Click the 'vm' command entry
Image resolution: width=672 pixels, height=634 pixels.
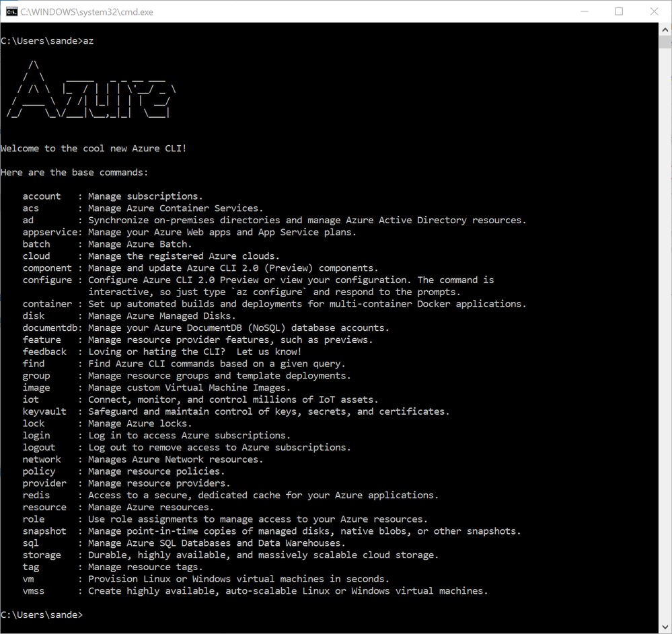[28, 579]
